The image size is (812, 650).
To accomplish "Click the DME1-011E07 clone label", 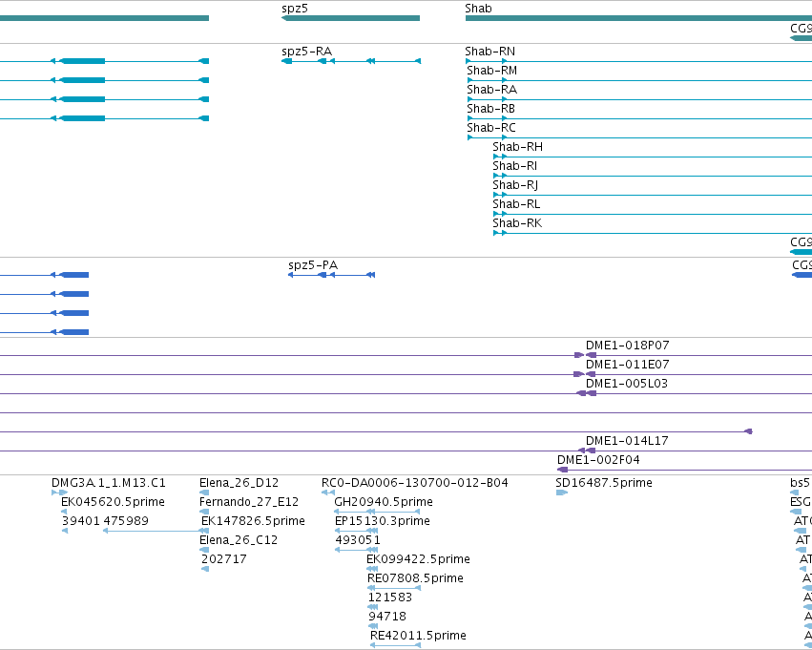I will [627, 365].
